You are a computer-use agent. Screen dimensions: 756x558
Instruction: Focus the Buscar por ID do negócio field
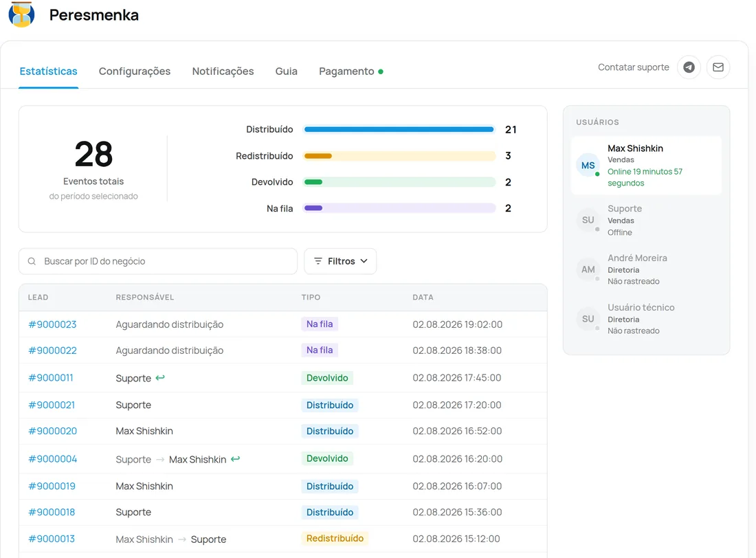[157, 261]
